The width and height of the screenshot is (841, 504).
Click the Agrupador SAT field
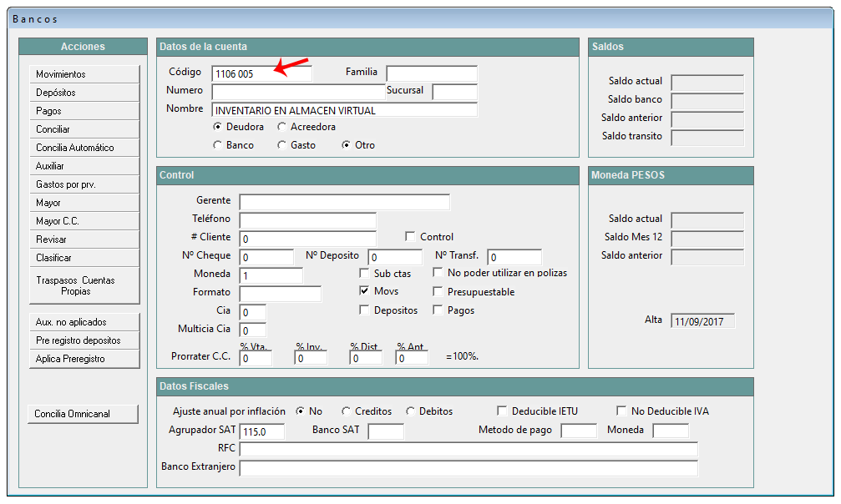pos(261,431)
